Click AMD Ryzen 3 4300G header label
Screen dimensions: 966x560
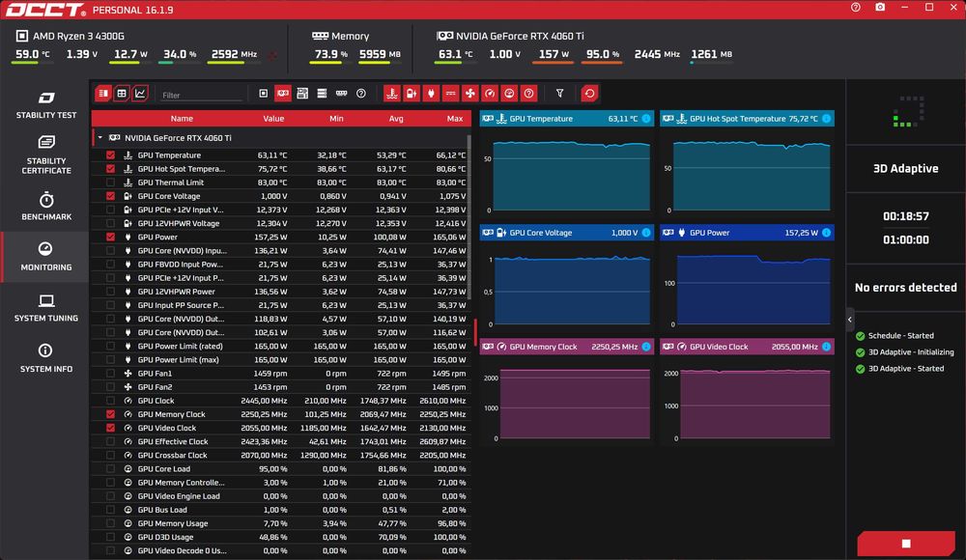coord(78,36)
